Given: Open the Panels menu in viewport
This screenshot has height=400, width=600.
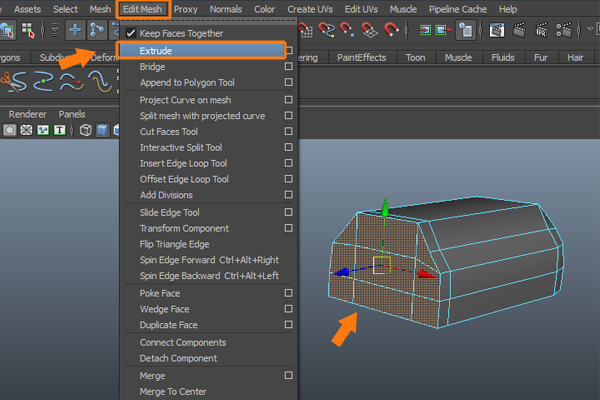Looking at the screenshot, I should pos(72,114).
